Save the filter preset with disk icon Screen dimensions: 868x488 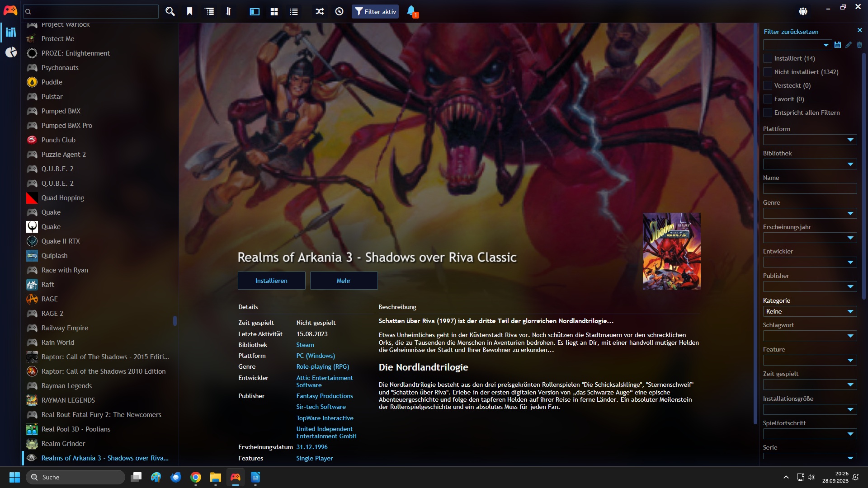click(838, 45)
